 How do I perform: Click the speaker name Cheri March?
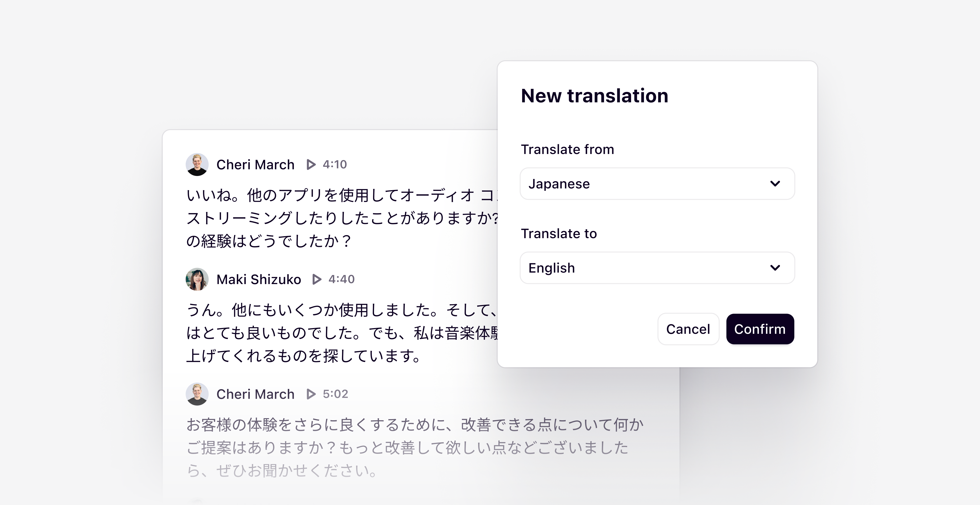click(x=255, y=164)
